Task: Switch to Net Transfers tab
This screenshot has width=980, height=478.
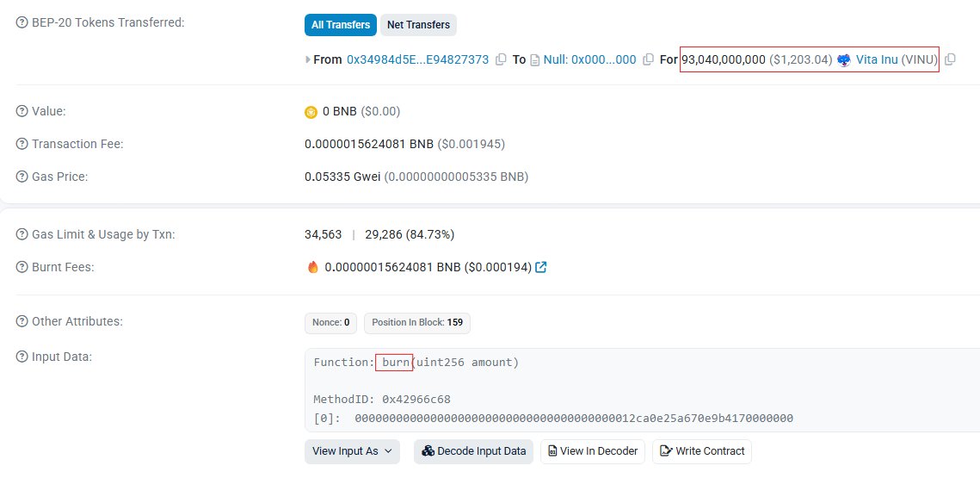Action: [x=418, y=25]
